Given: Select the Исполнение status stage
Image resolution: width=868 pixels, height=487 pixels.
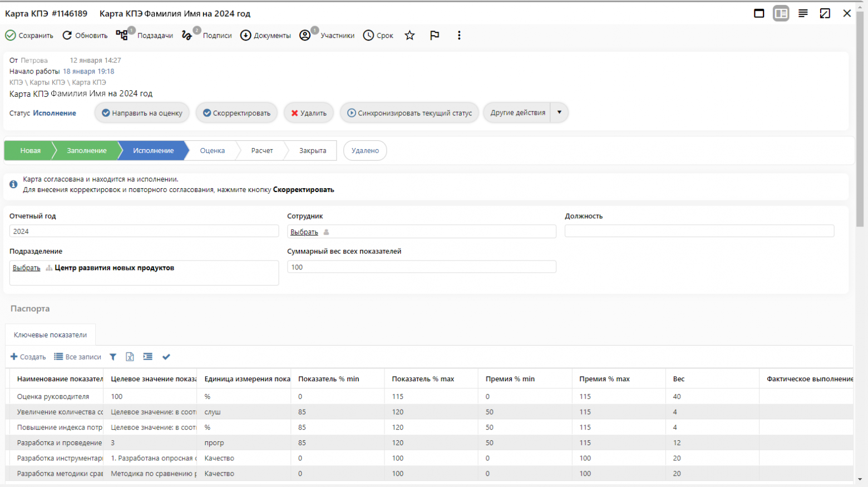Looking at the screenshot, I should tap(153, 150).
